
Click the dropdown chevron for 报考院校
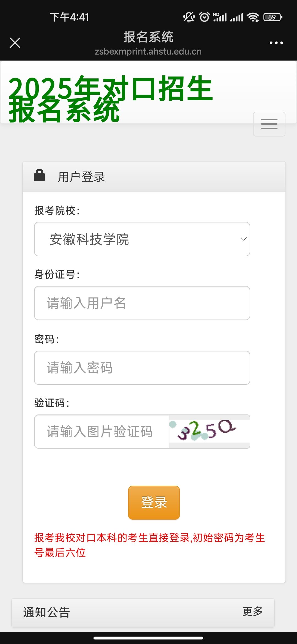tap(243, 239)
